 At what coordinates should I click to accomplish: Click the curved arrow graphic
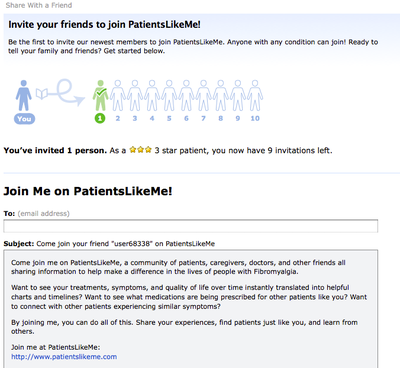pyautogui.click(x=68, y=92)
